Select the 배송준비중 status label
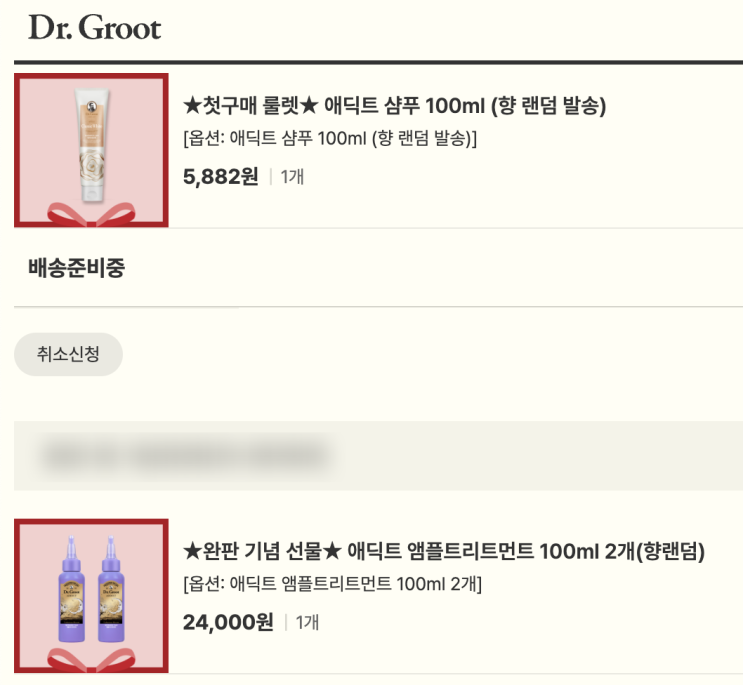Viewport: 743px width, 685px height. coord(76,268)
